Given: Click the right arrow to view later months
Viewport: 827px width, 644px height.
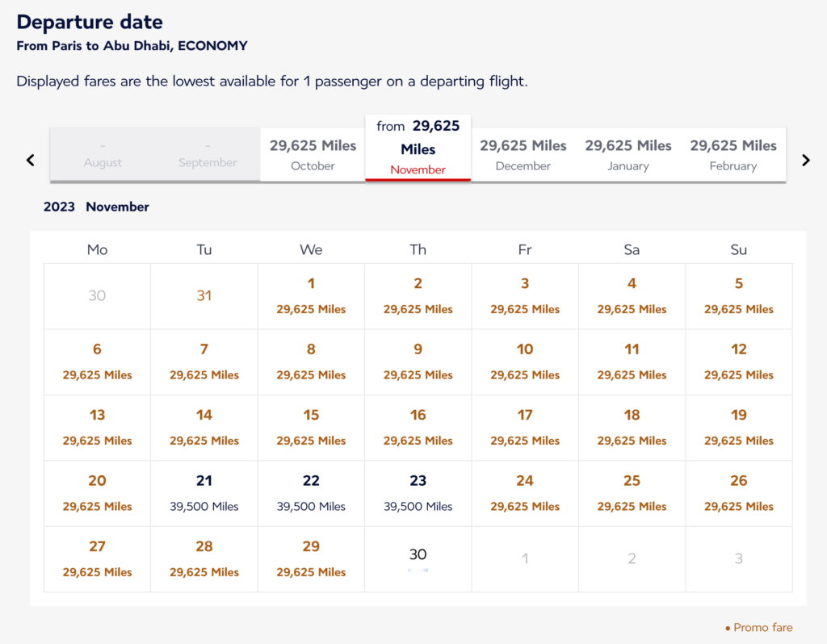Looking at the screenshot, I should tap(805, 160).
